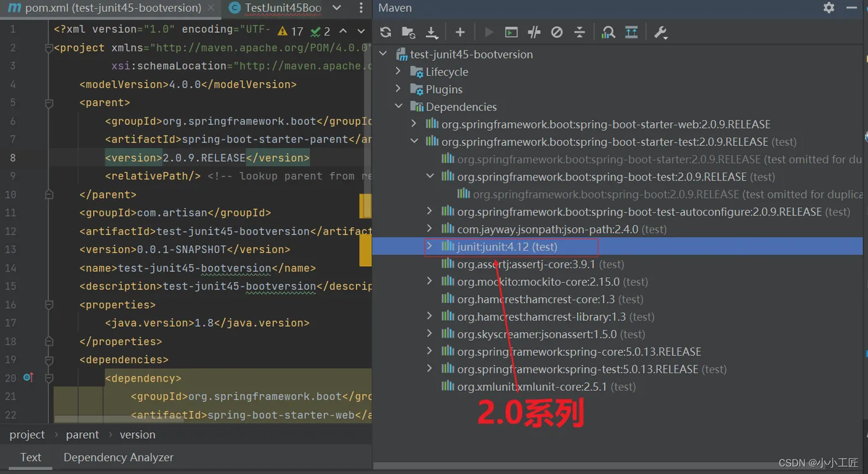Expand spring-test:5.0.13.RELEASE node
This screenshot has height=474, width=868.
[430, 369]
